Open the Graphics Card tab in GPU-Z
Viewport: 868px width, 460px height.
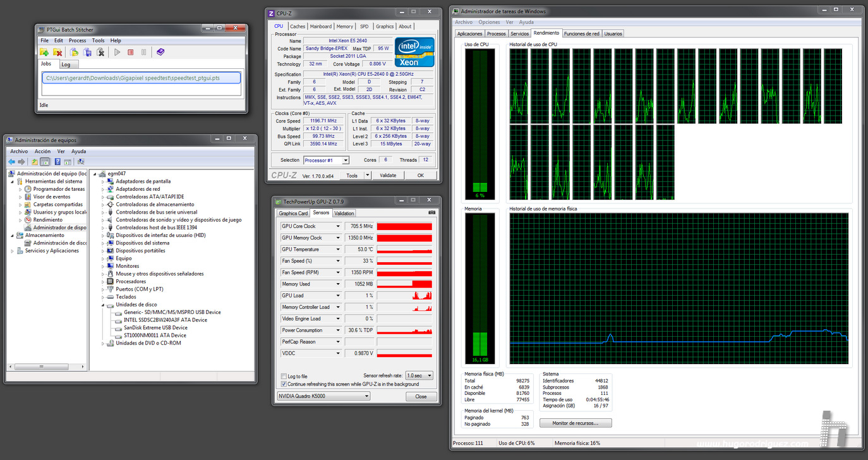coord(293,214)
